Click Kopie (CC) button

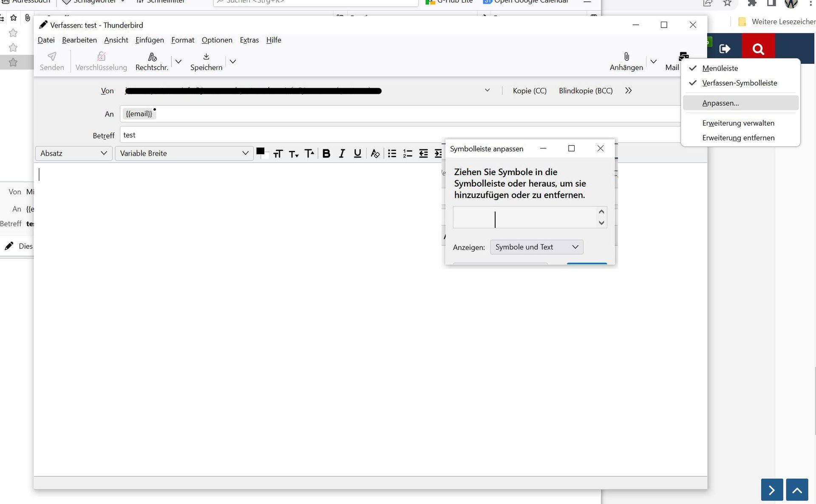click(x=529, y=91)
